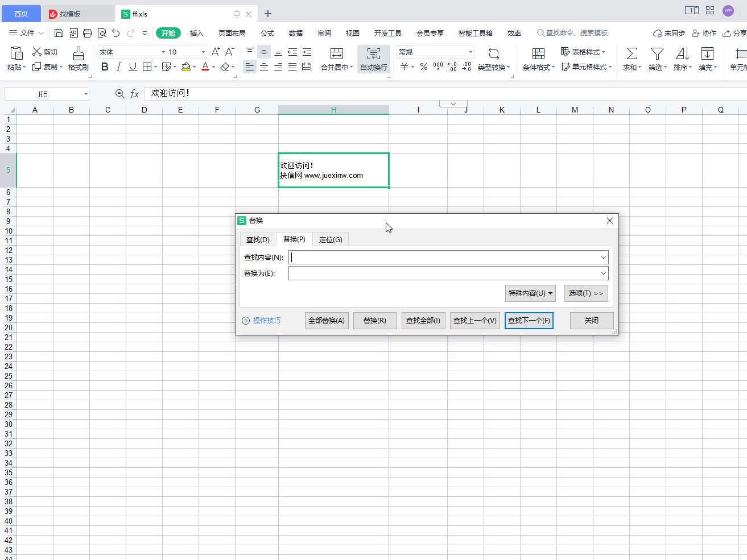747x560 pixels.
Task: Click the Filter (筛选) funnel icon
Action: pos(657,54)
